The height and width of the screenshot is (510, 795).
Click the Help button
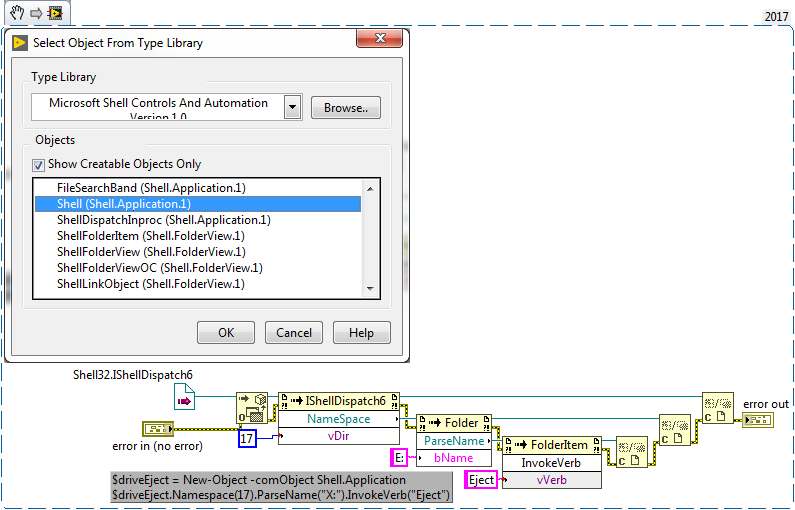pos(362,333)
